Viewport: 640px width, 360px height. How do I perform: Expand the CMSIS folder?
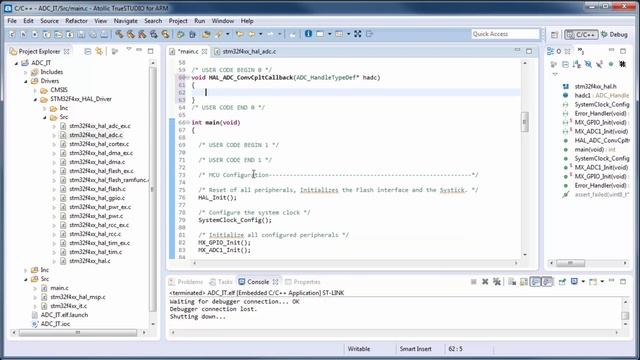pyautogui.click(x=35, y=90)
